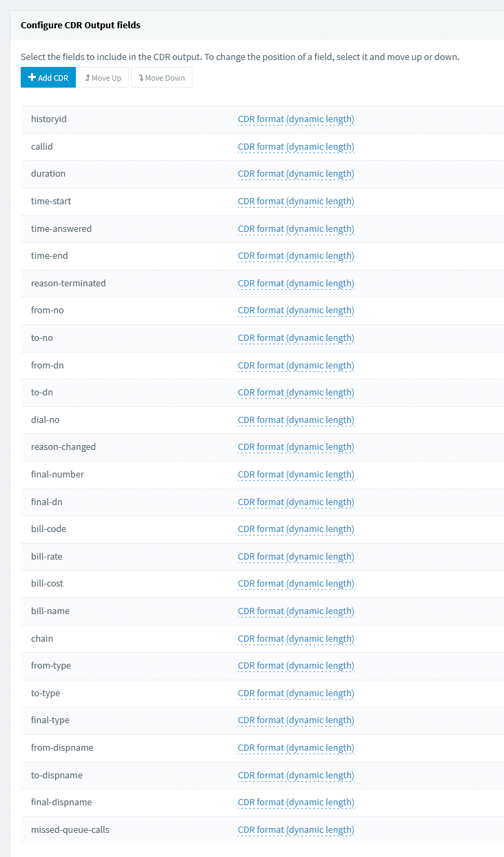Open CDR format link for bill-code
Screen dimensions: 504x857
[x=296, y=529]
